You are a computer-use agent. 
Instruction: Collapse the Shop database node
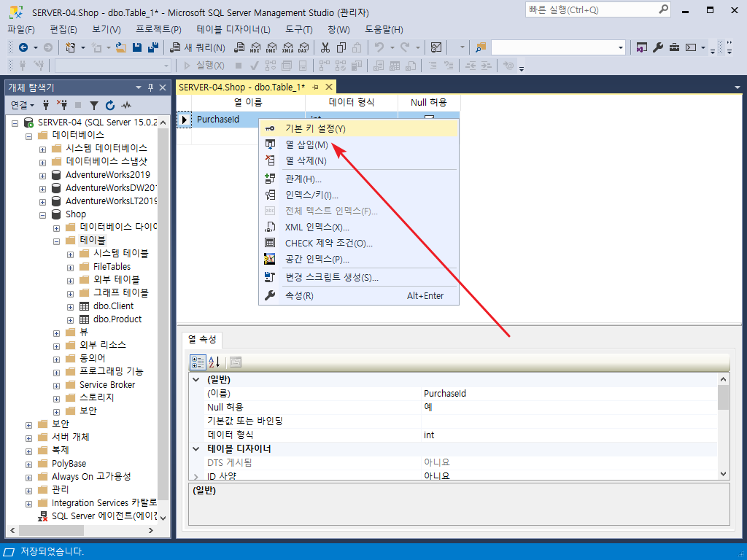(x=42, y=215)
